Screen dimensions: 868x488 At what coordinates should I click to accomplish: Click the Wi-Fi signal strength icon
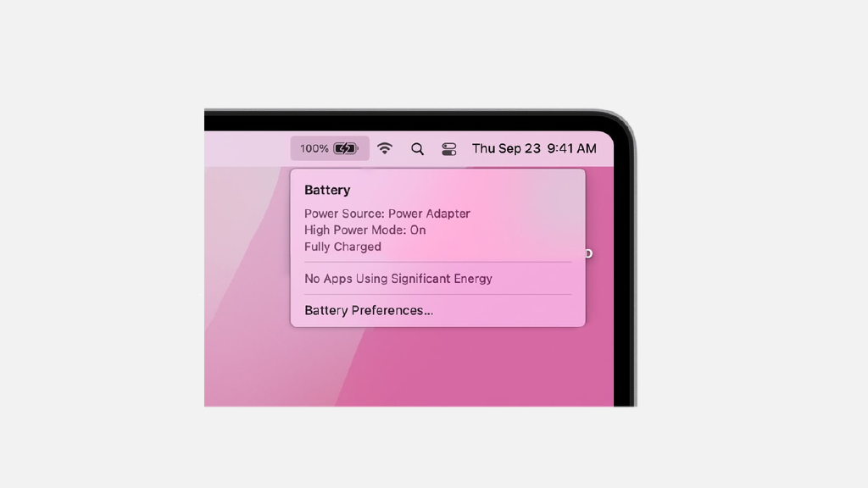[386, 147]
